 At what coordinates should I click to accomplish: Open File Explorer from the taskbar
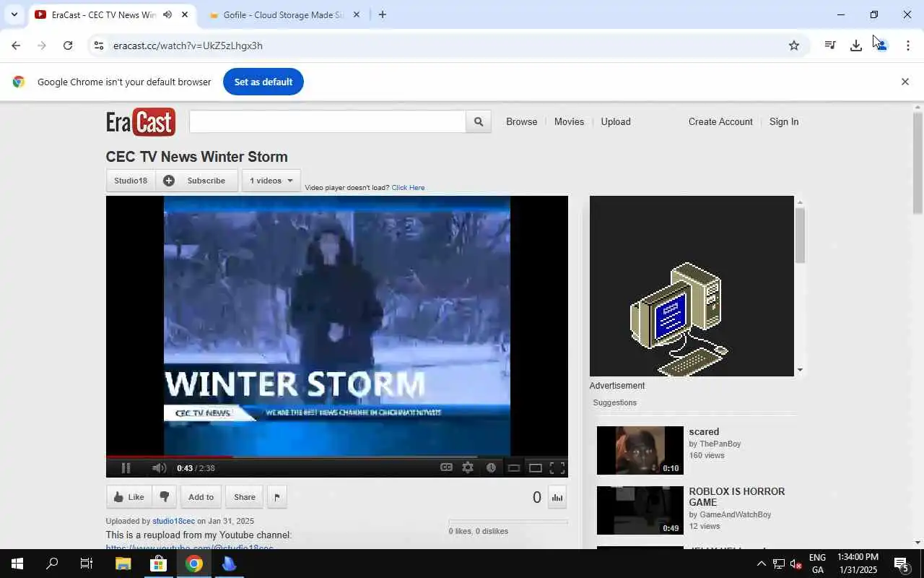pos(123,564)
